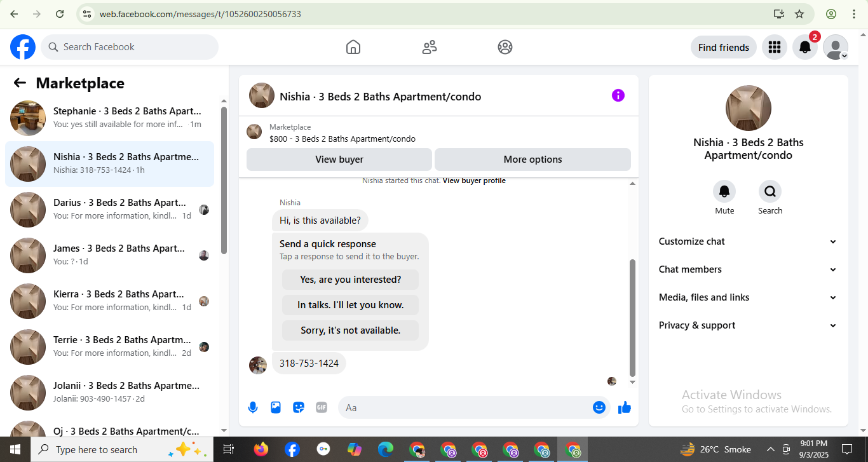Open the Groups icon in top navigation
868x462 pixels.
tap(505, 47)
